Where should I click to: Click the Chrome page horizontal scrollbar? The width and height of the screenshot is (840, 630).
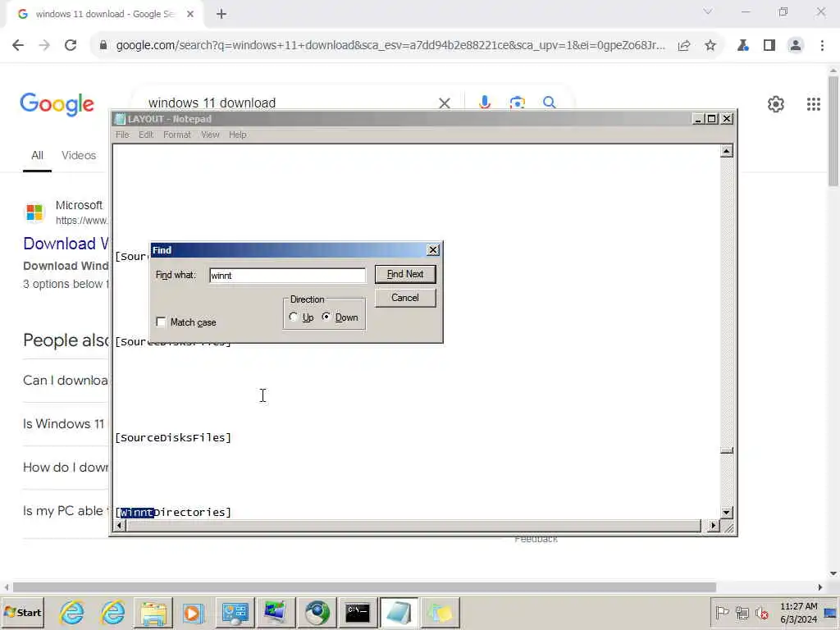364,587
